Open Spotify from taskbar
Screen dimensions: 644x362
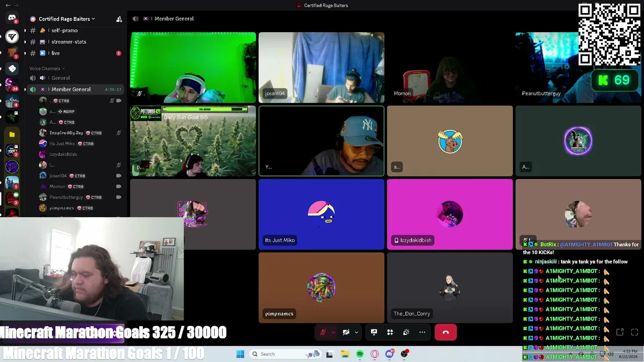click(x=360, y=354)
